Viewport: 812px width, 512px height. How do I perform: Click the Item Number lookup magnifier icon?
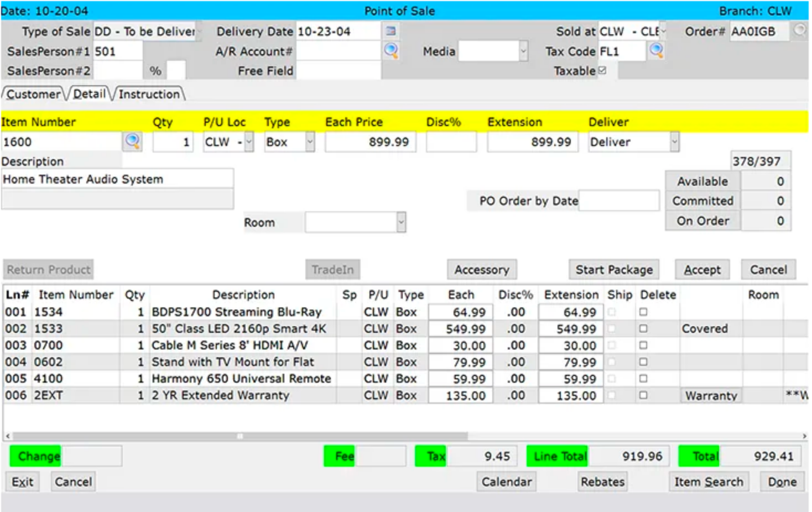[132, 142]
